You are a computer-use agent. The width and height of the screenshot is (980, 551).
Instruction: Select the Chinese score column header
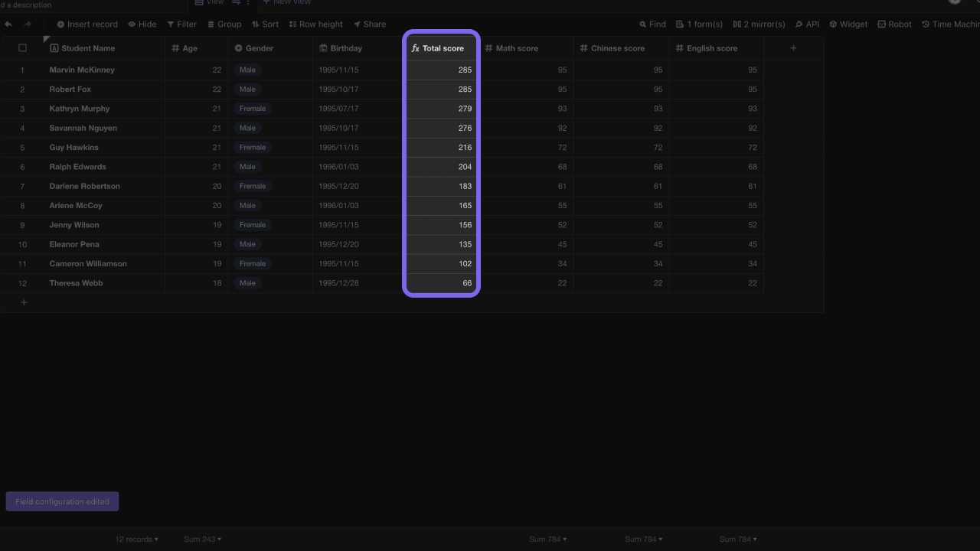621,48
